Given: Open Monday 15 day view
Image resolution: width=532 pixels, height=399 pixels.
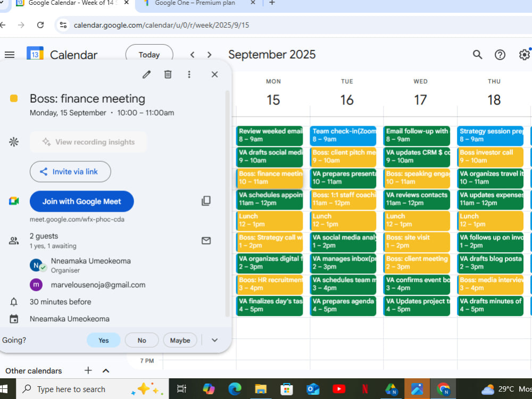Looking at the screenshot, I should (x=273, y=99).
